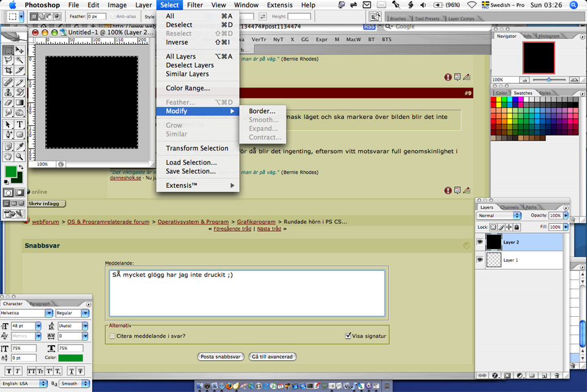Select the Zoom tool

point(20,157)
